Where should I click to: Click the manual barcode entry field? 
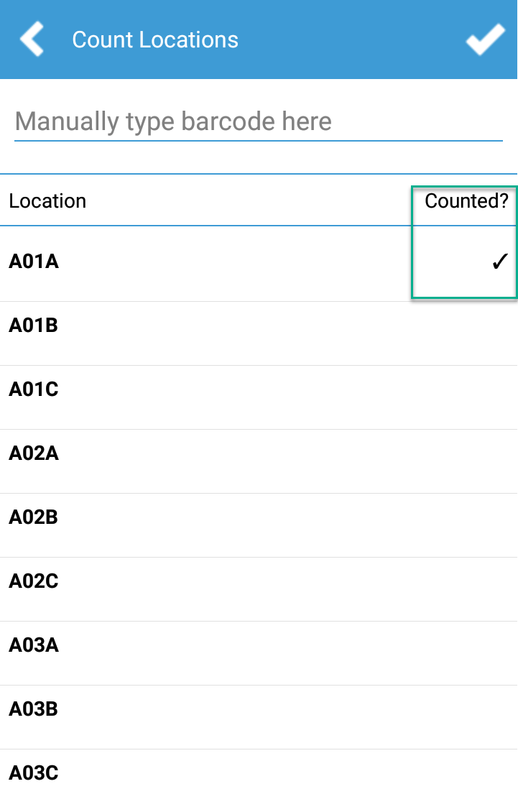(259, 121)
